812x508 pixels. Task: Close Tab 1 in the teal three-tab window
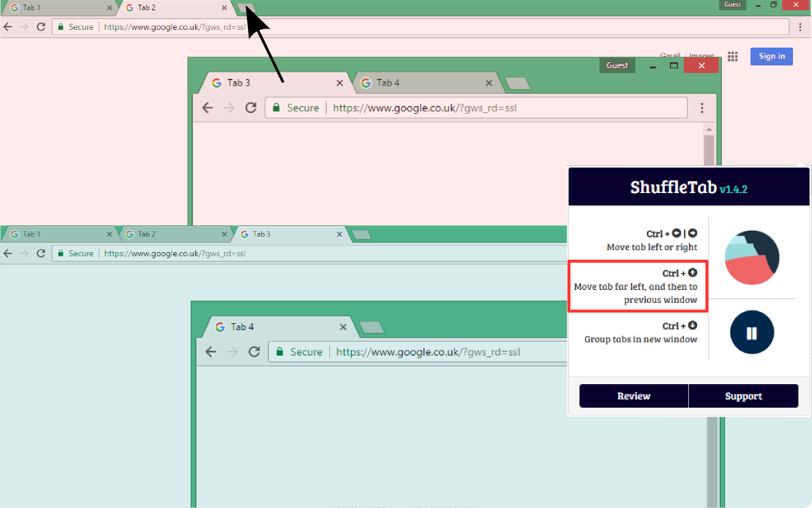[109, 234]
